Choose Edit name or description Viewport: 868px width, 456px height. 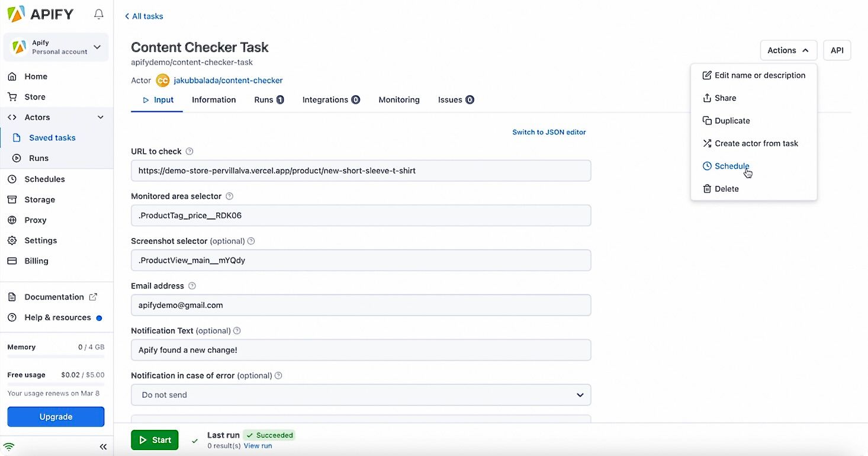point(754,75)
